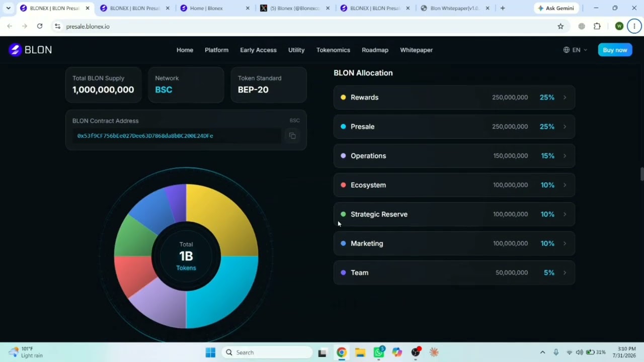Expand the Team allocation row
644x362 pixels.
click(x=454, y=273)
